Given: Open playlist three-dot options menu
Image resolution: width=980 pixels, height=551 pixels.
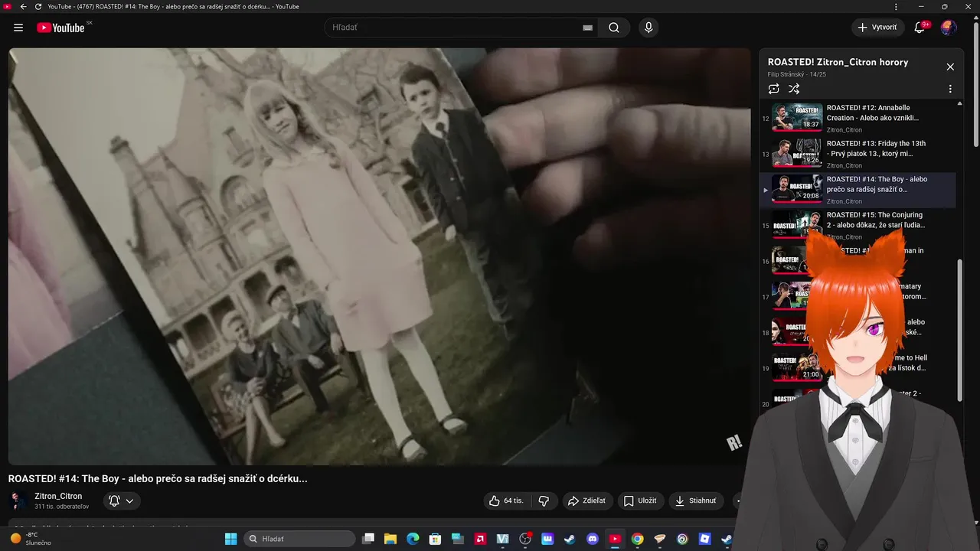Looking at the screenshot, I should coord(950,89).
